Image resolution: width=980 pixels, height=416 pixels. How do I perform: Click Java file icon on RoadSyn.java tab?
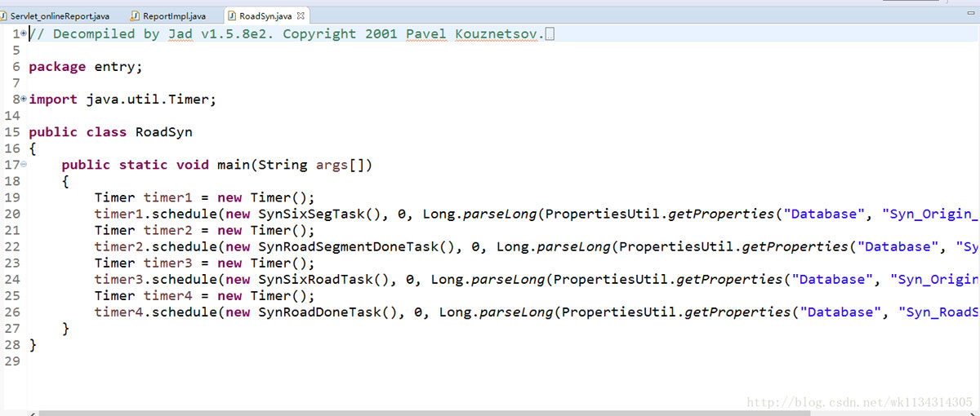pyautogui.click(x=233, y=15)
